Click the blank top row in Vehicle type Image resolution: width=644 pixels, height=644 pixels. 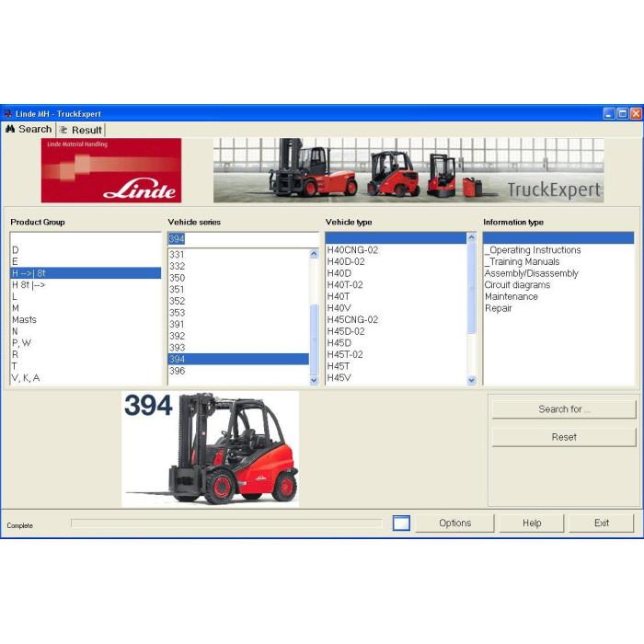(x=396, y=237)
